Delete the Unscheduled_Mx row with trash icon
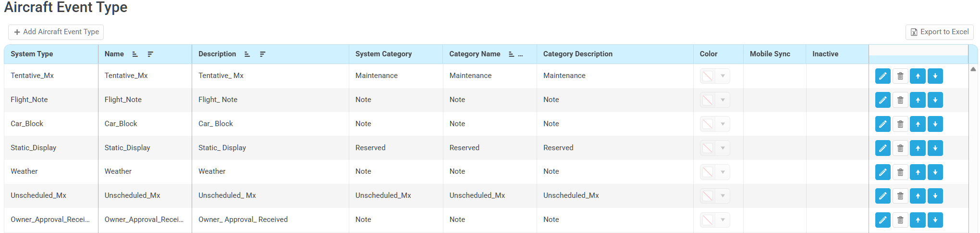Viewport: 980px width, 233px height. pyautogui.click(x=900, y=196)
